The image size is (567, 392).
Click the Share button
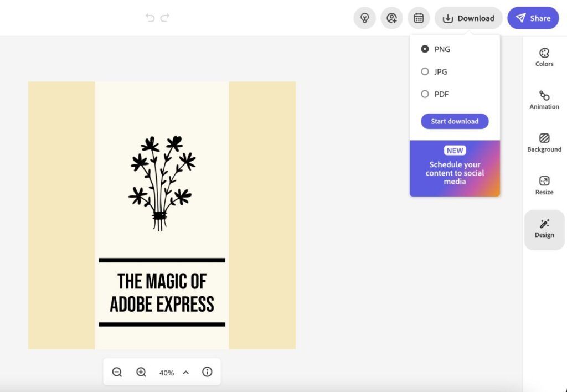click(x=533, y=18)
